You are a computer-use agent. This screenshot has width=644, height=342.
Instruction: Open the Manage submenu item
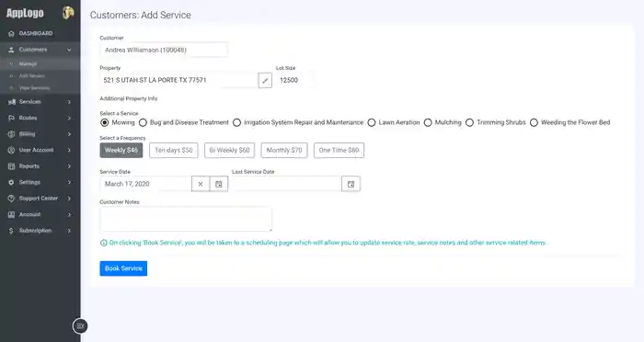(28, 64)
